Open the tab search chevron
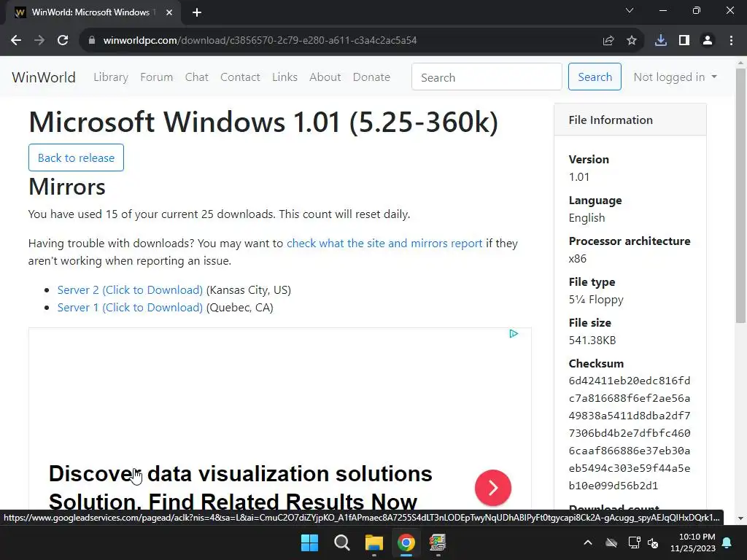747x560 pixels. pos(630,10)
